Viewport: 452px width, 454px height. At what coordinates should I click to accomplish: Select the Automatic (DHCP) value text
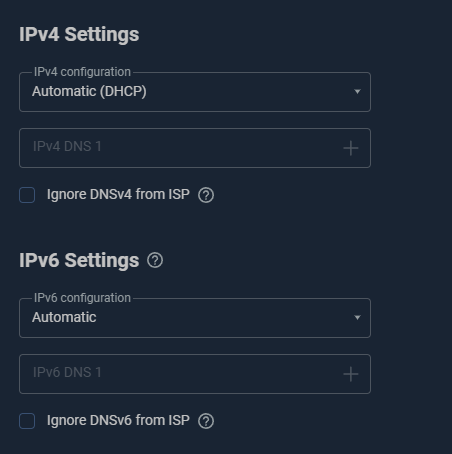(x=89, y=91)
